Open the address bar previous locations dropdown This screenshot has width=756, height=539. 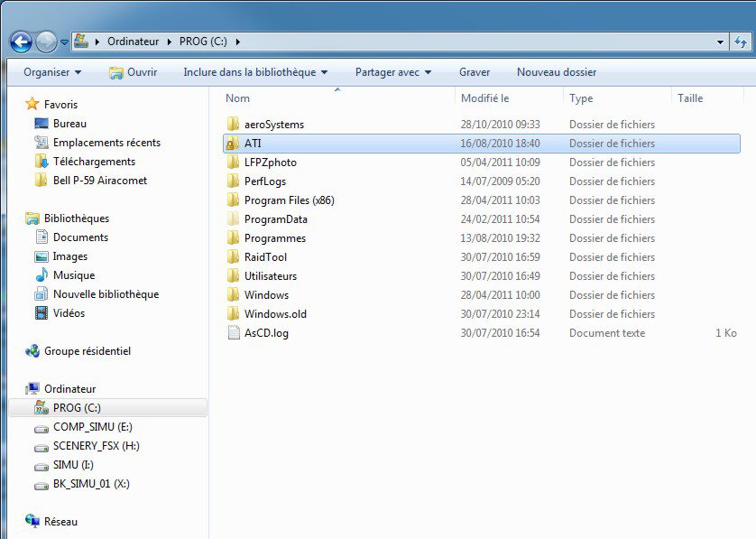[x=720, y=42]
